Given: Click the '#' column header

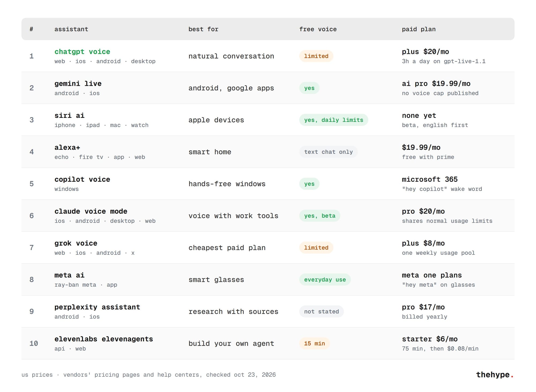Looking at the screenshot, I should coord(31,29).
